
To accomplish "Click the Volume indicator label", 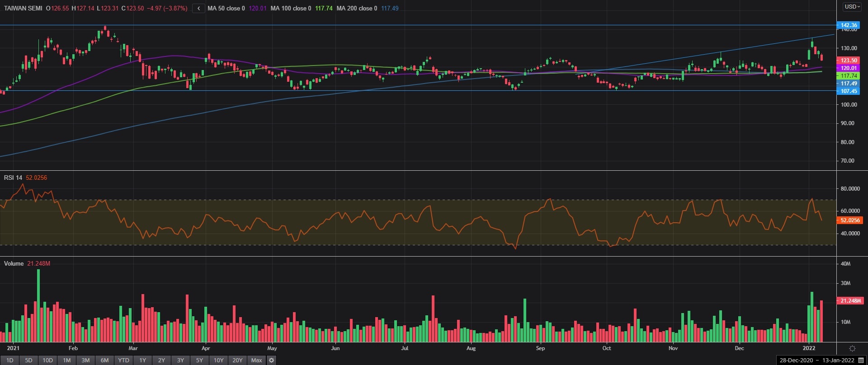I will point(14,263).
